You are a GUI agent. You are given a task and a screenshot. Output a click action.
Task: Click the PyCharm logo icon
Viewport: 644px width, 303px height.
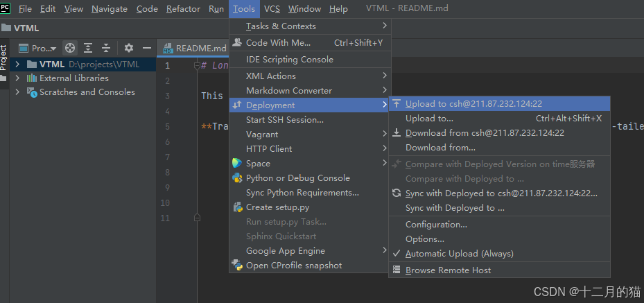(5, 8)
